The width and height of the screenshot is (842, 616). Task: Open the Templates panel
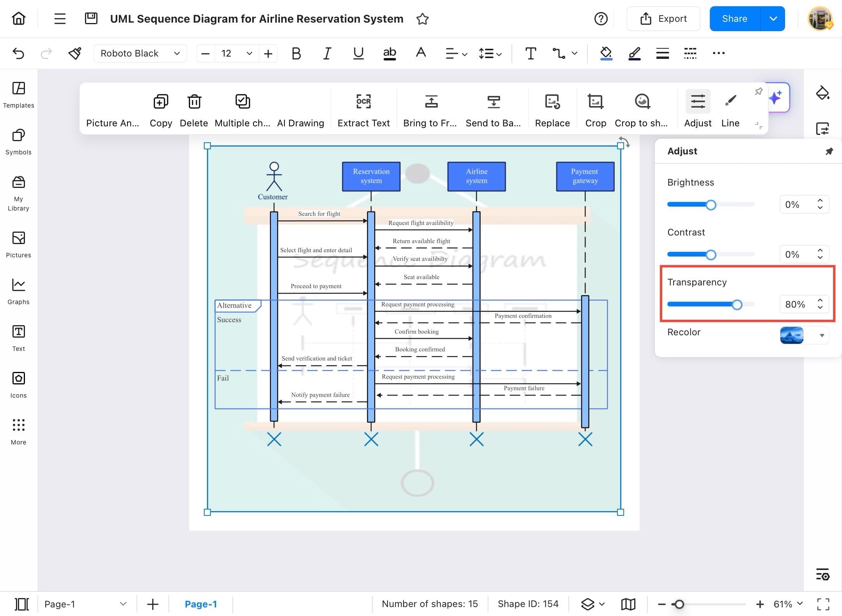coord(18,95)
